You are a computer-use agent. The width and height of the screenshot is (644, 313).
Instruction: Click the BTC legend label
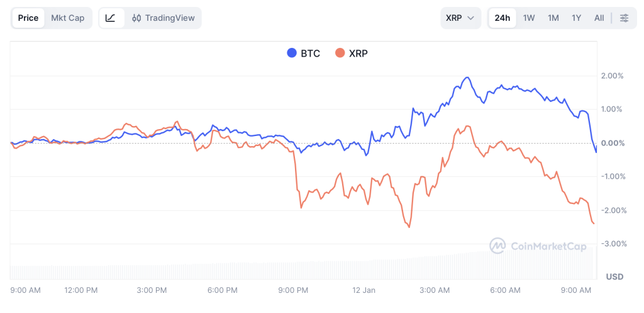(310, 54)
